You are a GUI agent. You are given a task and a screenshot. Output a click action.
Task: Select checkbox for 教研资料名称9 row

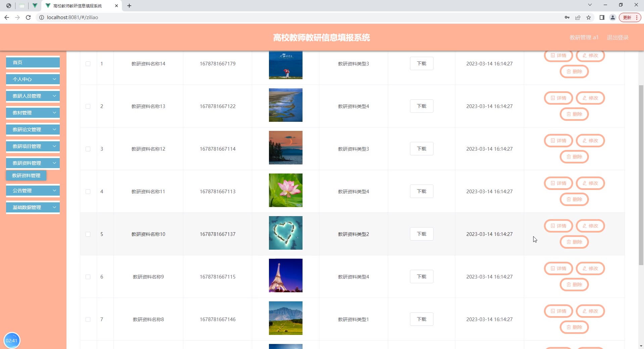(88, 277)
